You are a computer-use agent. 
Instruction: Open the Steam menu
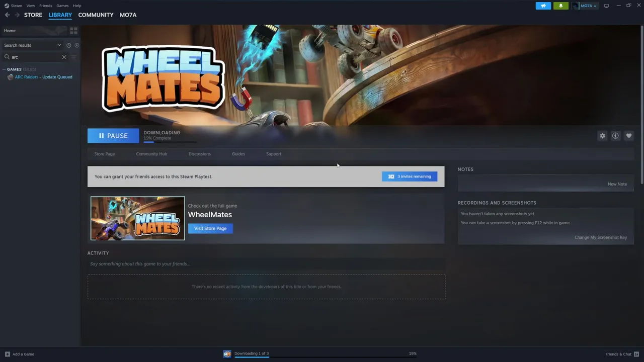click(17, 6)
